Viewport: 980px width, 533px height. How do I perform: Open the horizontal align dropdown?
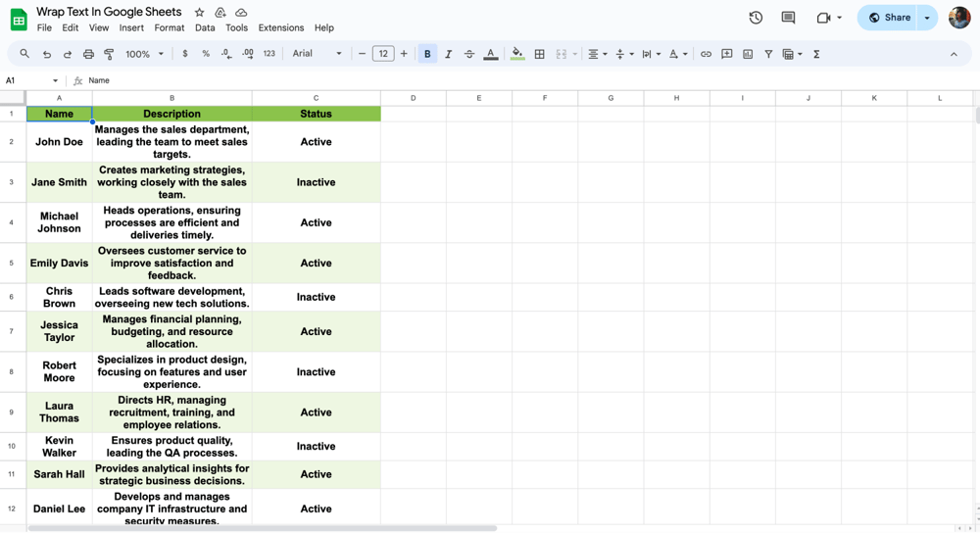pos(597,55)
